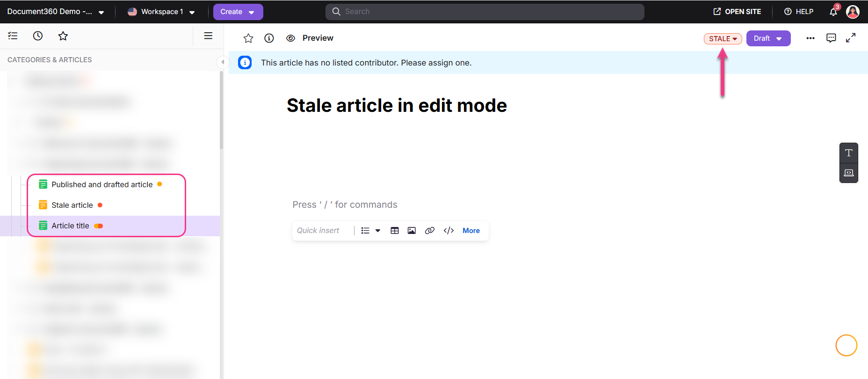The image size is (868, 379).
Task: Collapse the left sidebar panel
Action: (x=223, y=62)
